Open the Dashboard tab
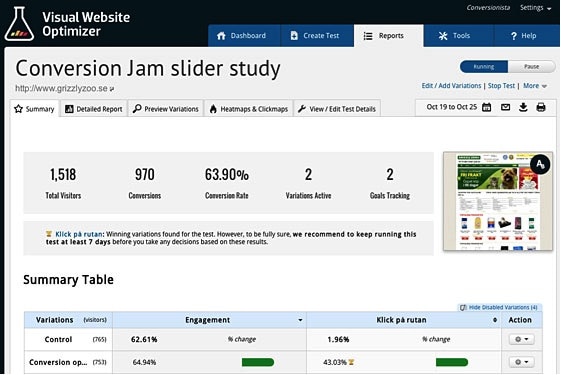This screenshot has height=375, width=561. 244,36
